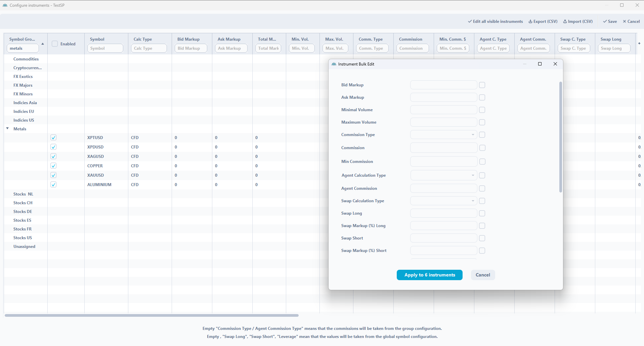644x346 pixels.
Task: Click the dialog's Cancel button
Action: pyautogui.click(x=483, y=275)
